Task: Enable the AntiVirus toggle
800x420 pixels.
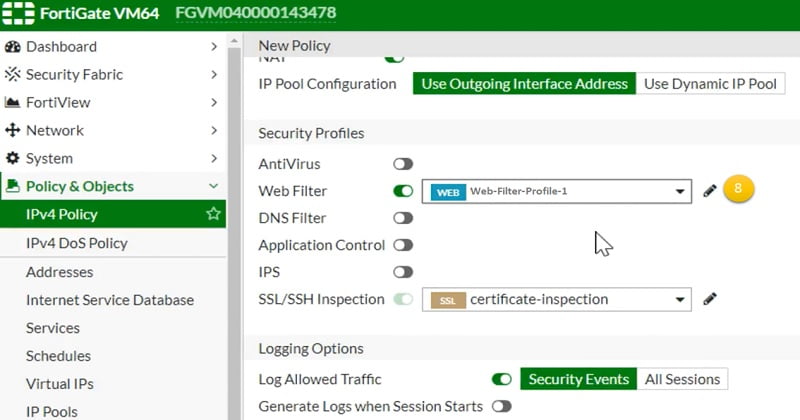Action: click(x=403, y=164)
